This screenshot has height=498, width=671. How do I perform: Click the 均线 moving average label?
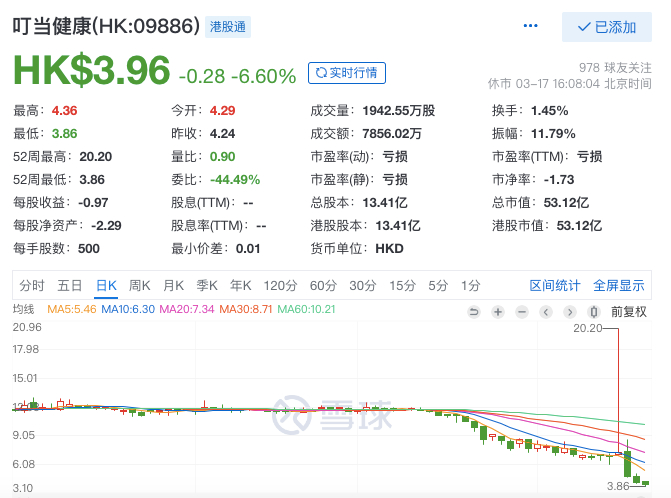[x=24, y=309]
